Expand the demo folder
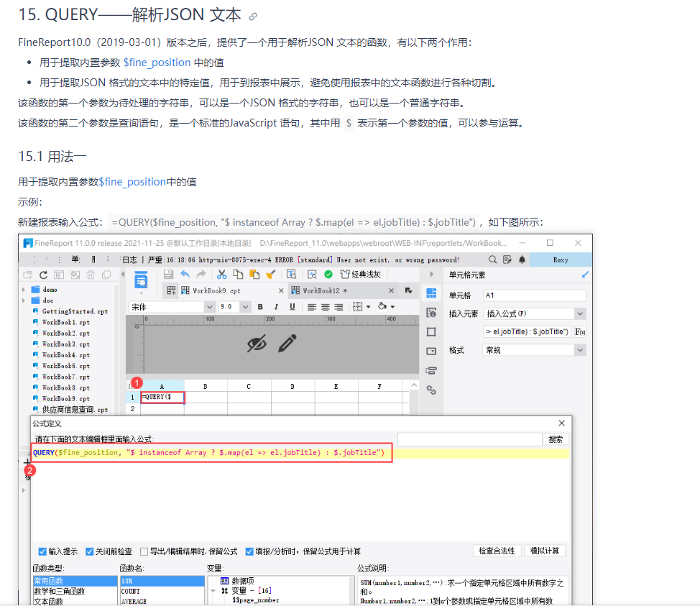700x606 pixels. point(23,290)
